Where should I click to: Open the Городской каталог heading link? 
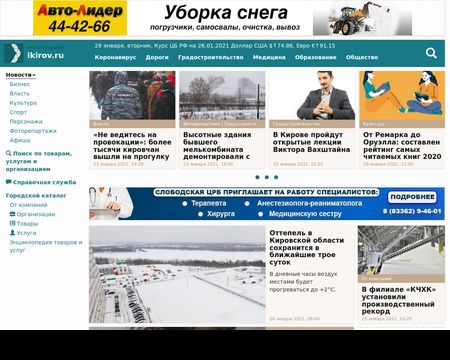(36, 196)
